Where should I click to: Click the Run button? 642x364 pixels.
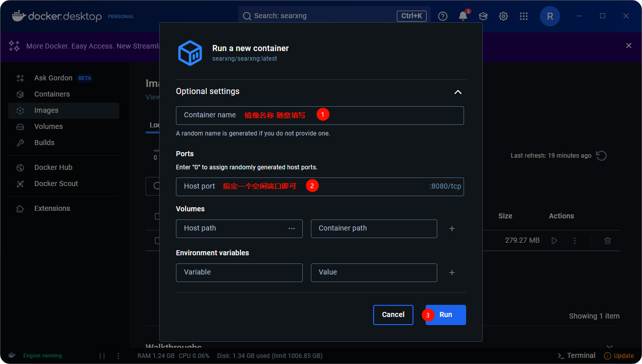pos(445,314)
